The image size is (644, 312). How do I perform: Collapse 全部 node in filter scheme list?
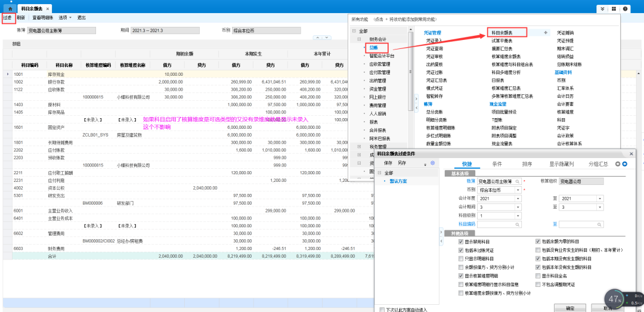click(379, 172)
